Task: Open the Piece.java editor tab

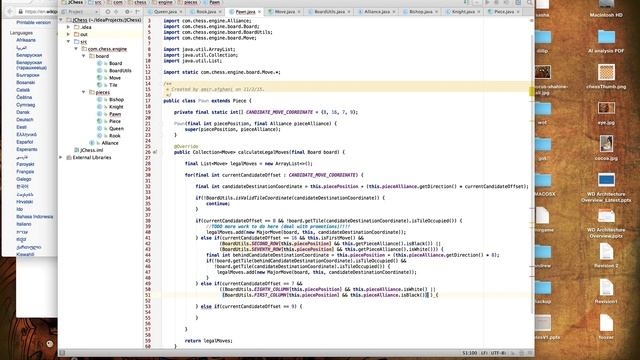Action: tap(504, 12)
